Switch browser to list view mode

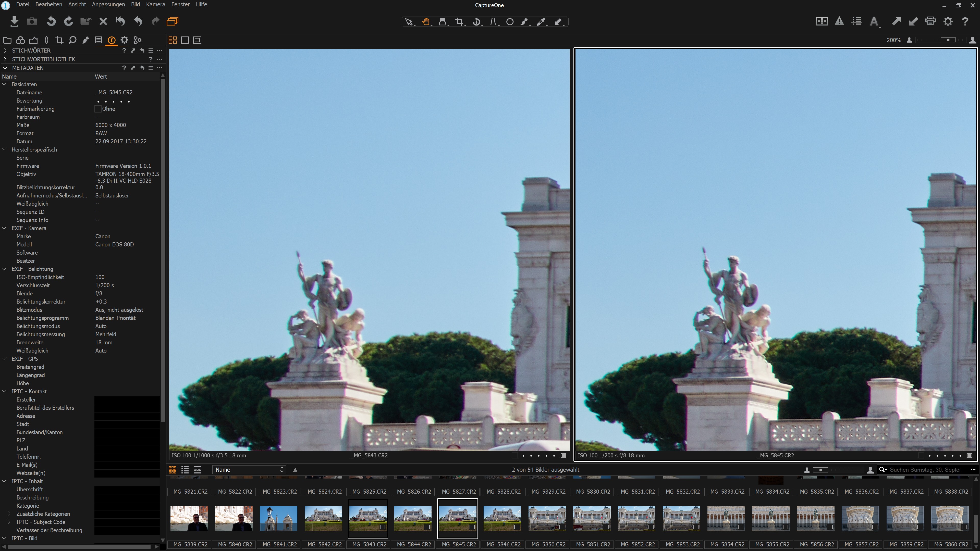point(185,470)
